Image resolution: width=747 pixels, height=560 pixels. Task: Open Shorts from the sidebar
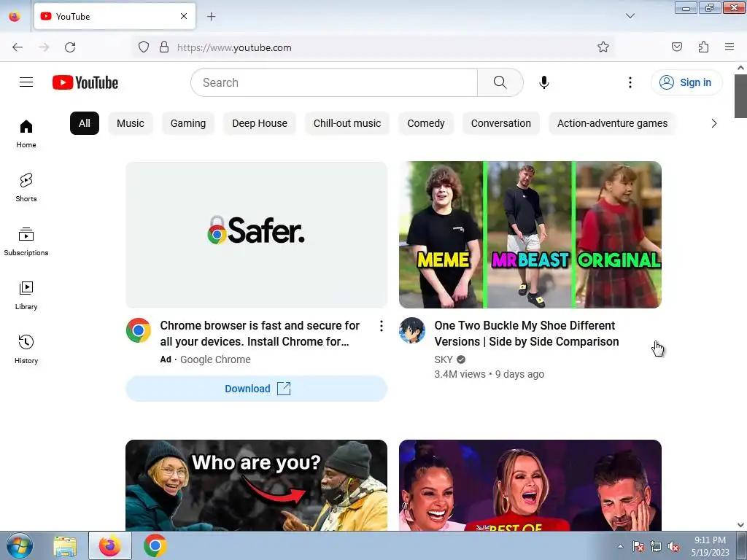coord(26,187)
